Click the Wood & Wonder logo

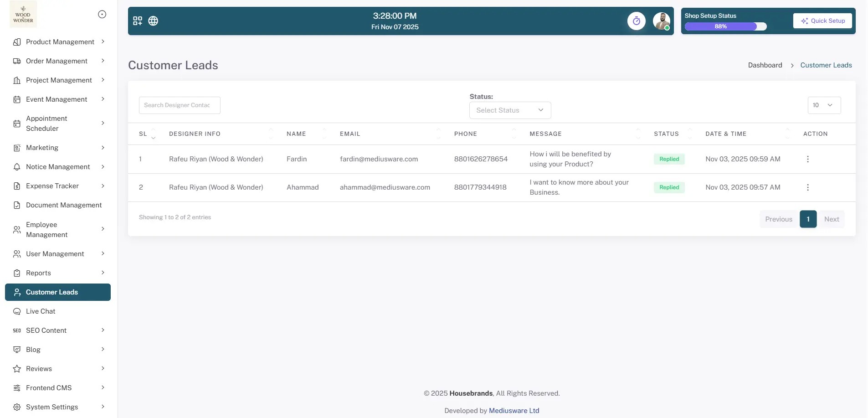[x=23, y=14]
